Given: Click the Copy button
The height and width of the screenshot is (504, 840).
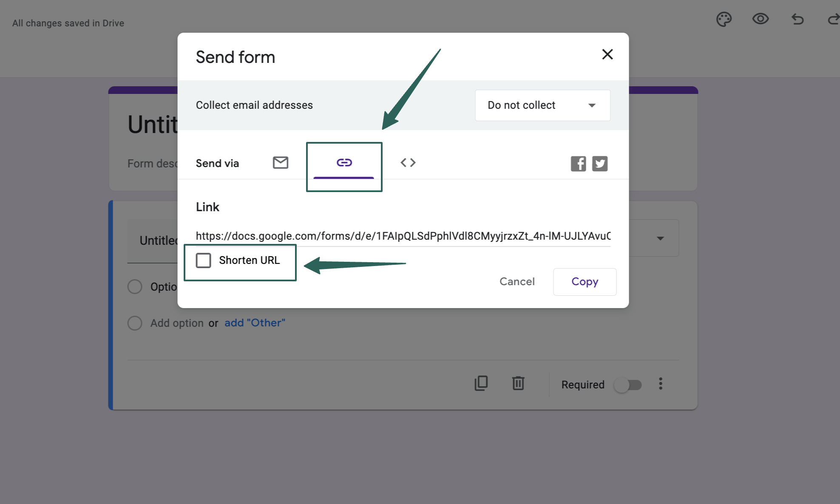Looking at the screenshot, I should click(585, 281).
